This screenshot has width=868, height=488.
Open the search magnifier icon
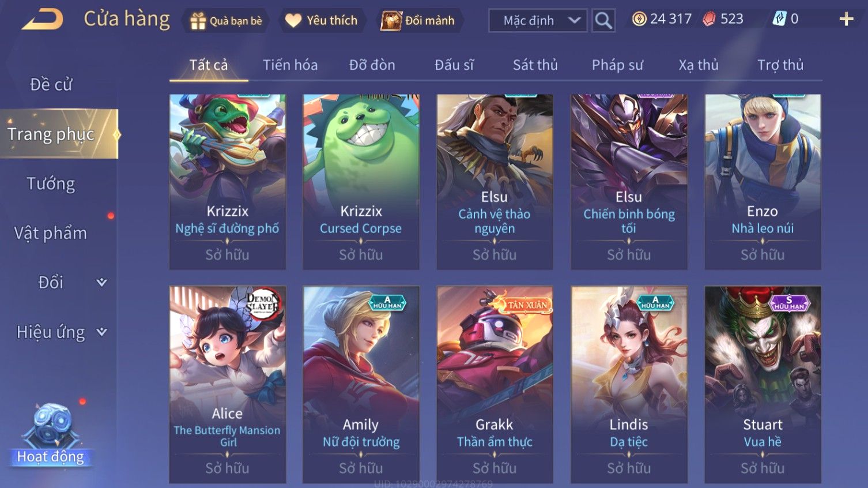(x=603, y=20)
